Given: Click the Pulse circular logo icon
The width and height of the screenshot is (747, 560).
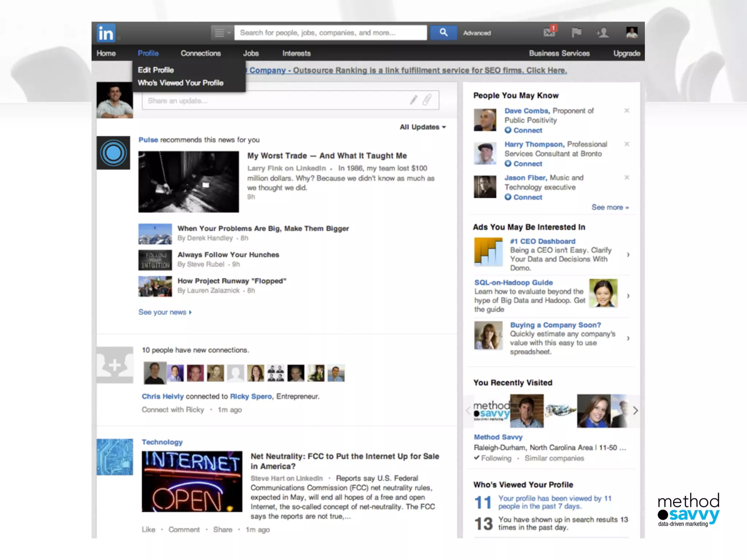Looking at the screenshot, I should [113, 153].
